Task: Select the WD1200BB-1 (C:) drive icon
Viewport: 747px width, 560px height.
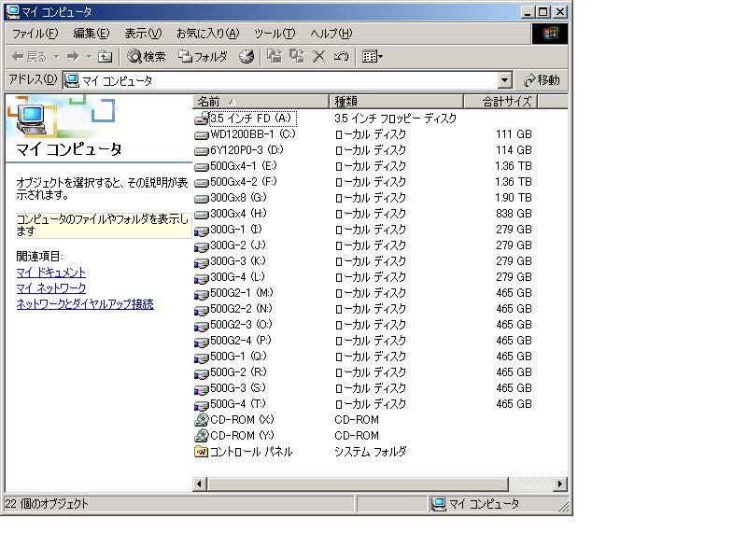Action: 202,134
